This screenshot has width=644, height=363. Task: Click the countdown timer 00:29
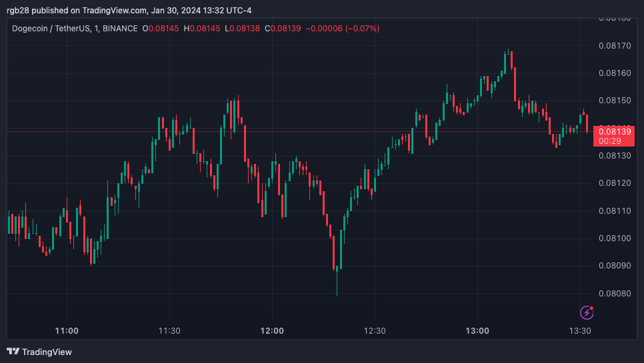tap(609, 141)
